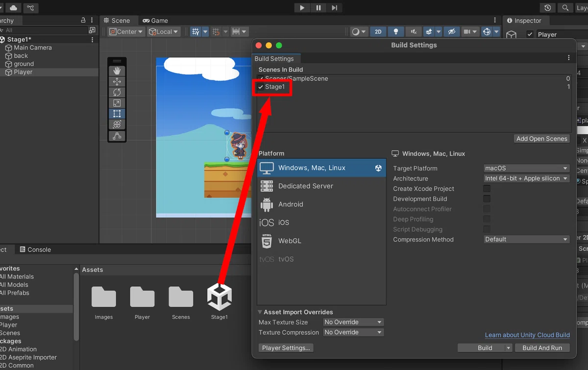
Task: Open the Unity cloud services icon
Action: tap(14, 8)
